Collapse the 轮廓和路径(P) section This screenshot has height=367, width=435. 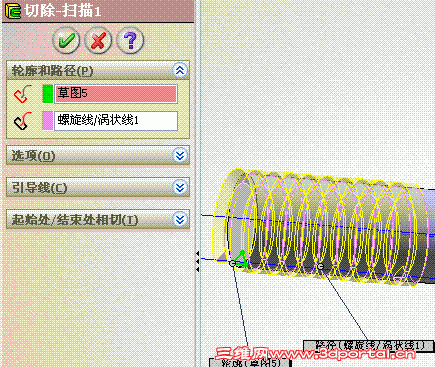pos(180,70)
